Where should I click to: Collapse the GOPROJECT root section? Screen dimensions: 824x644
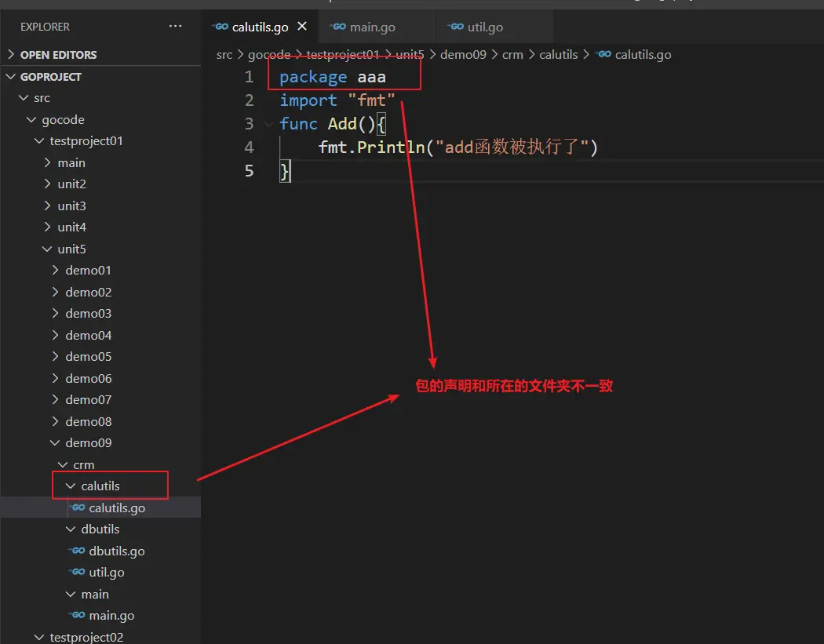click(11, 77)
